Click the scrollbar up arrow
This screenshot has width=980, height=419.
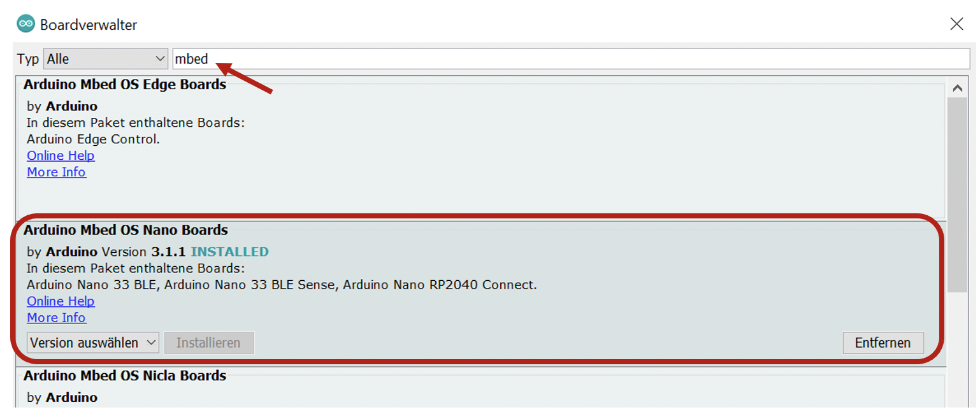956,89
